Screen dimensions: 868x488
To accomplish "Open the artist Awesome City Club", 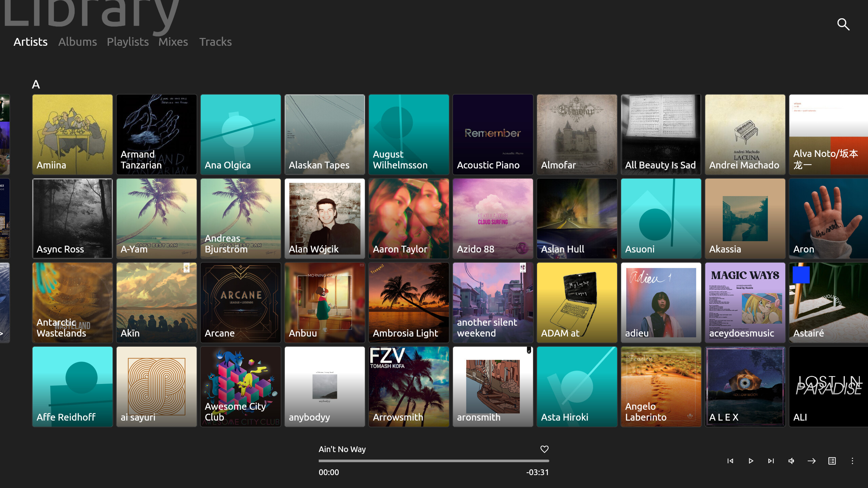I will click(x=240, y=387).
